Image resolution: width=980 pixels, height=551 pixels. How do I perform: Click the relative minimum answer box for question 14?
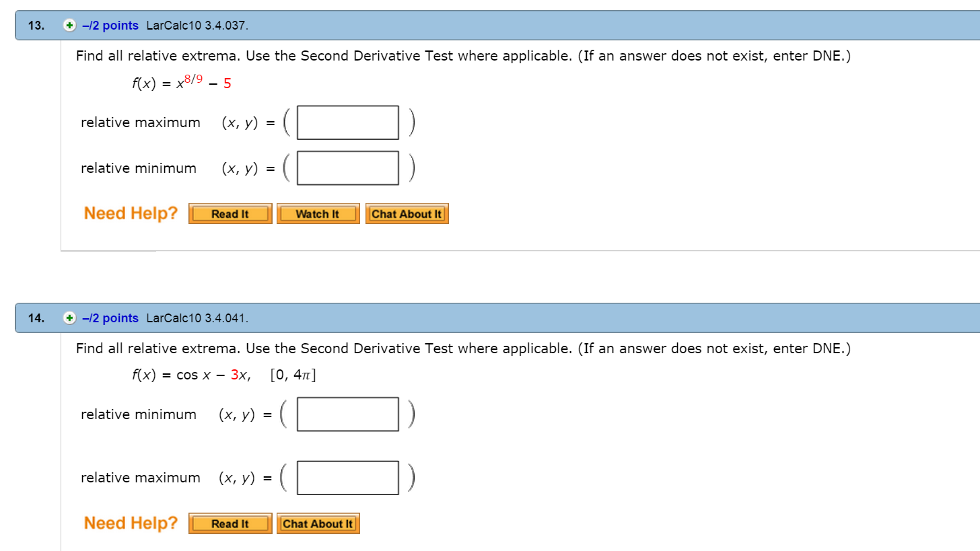pyautogui.click(x=347, y=414)
